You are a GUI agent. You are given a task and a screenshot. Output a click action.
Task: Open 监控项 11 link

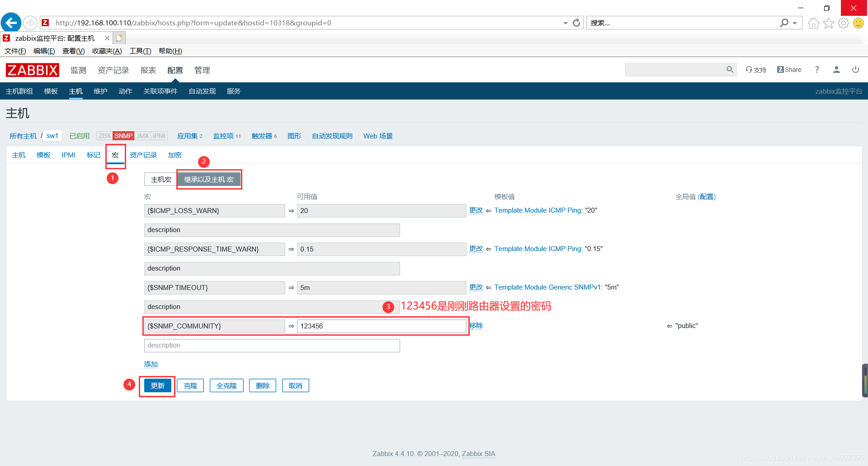(227, 136)
